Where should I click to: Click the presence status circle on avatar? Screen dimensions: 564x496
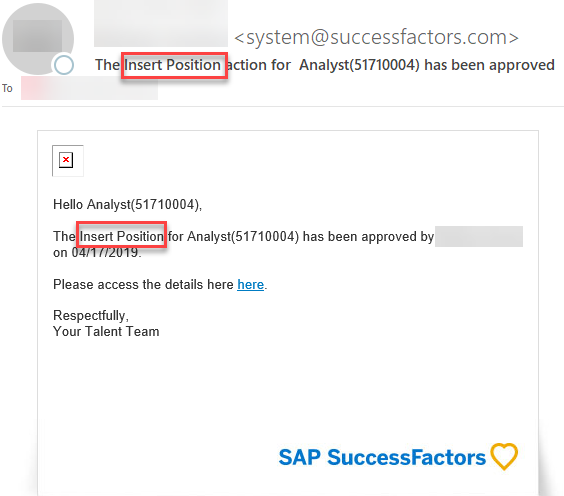click(64, 65)
